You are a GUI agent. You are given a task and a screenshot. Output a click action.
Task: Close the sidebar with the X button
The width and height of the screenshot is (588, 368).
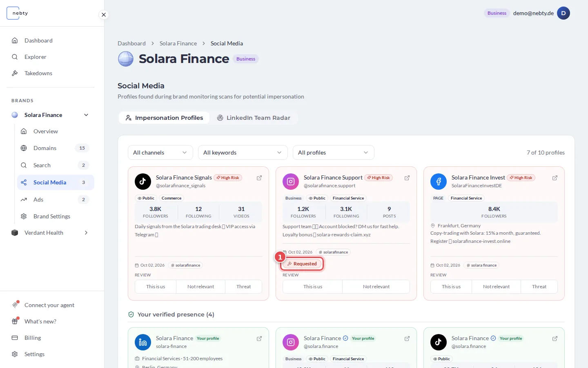[x=104, y=15]
